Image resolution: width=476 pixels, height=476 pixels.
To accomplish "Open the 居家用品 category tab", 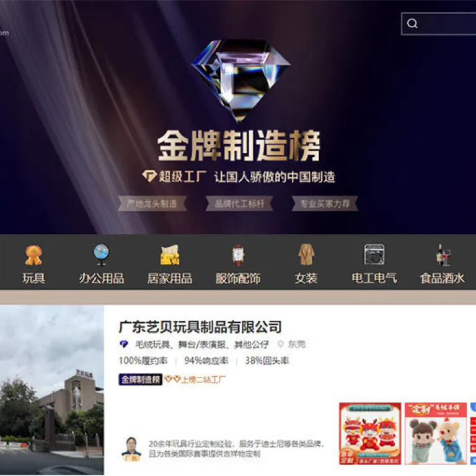I will point(170,278).
